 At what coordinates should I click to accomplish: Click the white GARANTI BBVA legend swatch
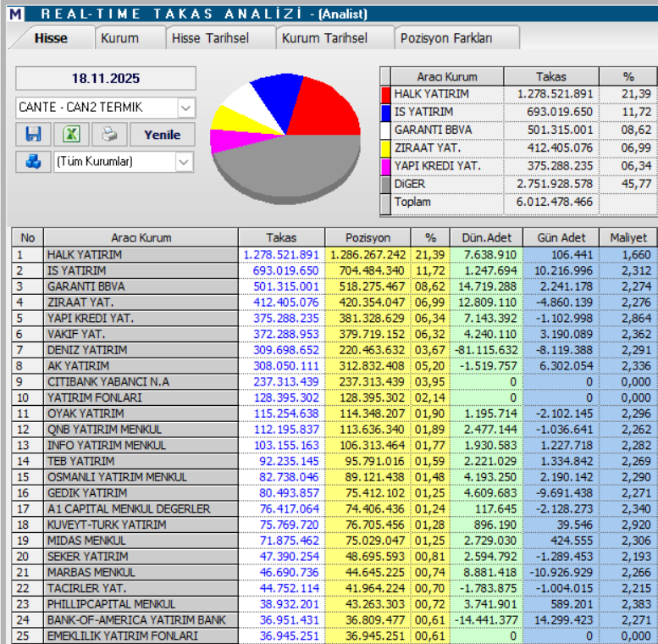[x=385, y=130]
